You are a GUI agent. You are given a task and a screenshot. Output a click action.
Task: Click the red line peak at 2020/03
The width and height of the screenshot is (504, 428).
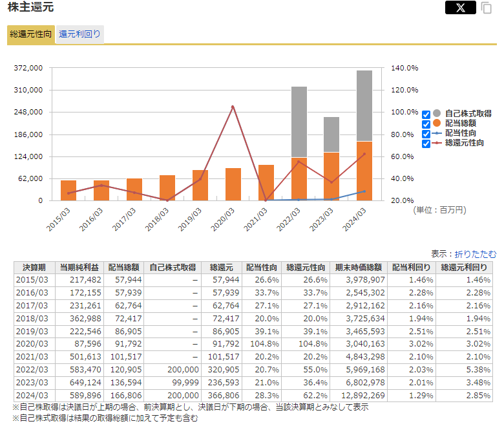(x=233, y=107)
